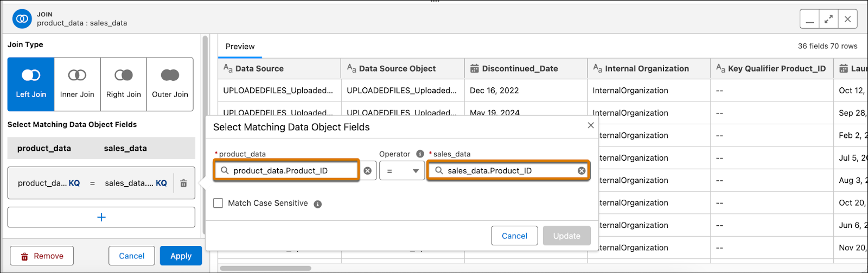868x273 pixels.
Task: Select the Right Join type
Action: tap(124, 84)
